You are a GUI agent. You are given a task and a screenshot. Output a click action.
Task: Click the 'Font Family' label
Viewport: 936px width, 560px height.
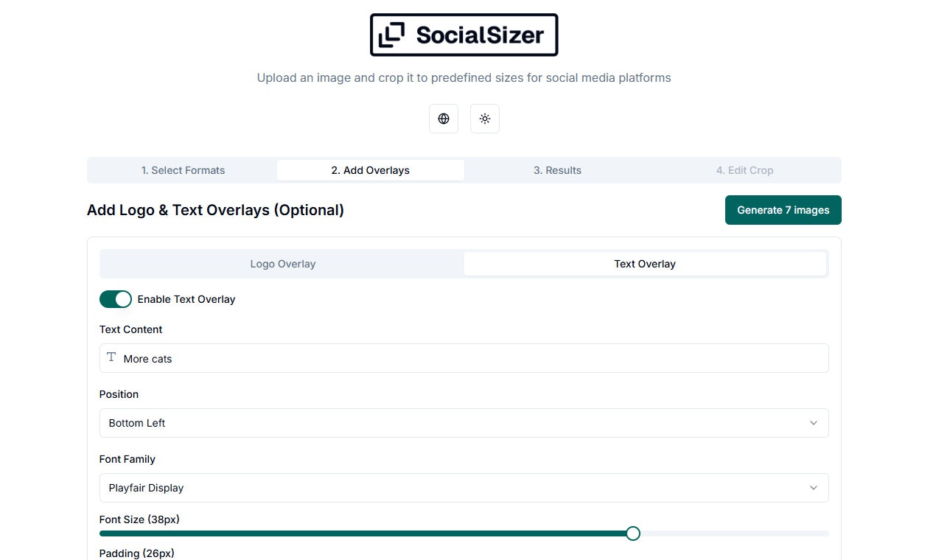[x=128, y=459]
